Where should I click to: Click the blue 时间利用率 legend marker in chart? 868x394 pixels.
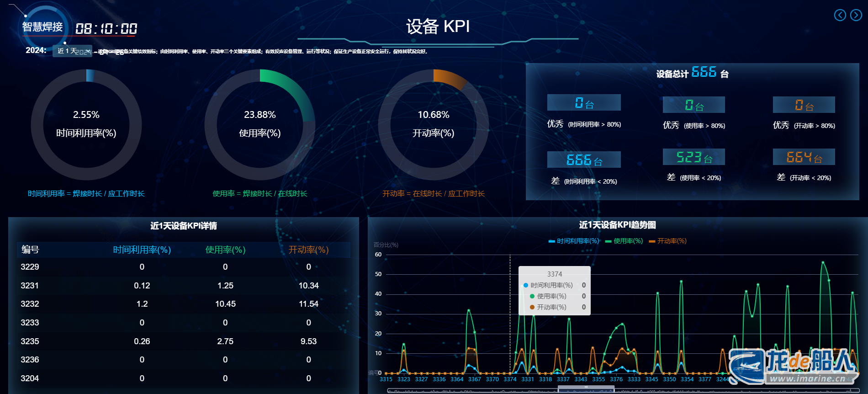(551, 241)
